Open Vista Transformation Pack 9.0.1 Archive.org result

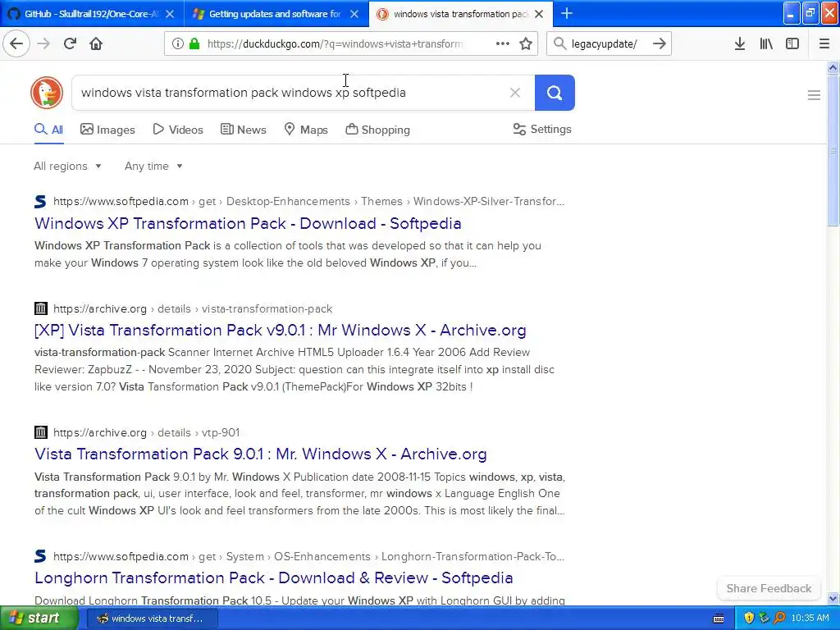(261, 454)
